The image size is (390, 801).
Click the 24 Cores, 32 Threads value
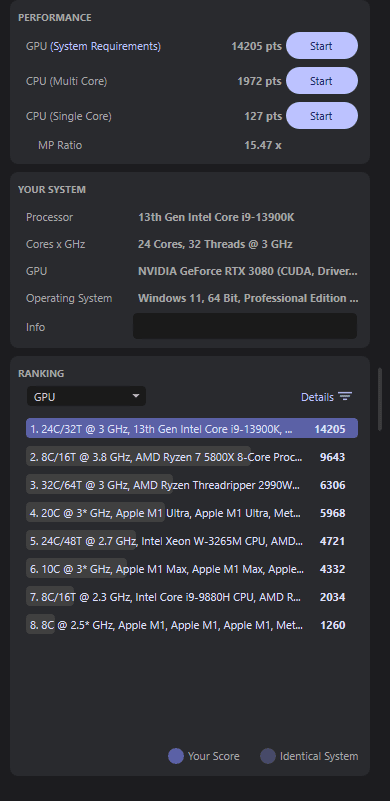coord(215,244)
